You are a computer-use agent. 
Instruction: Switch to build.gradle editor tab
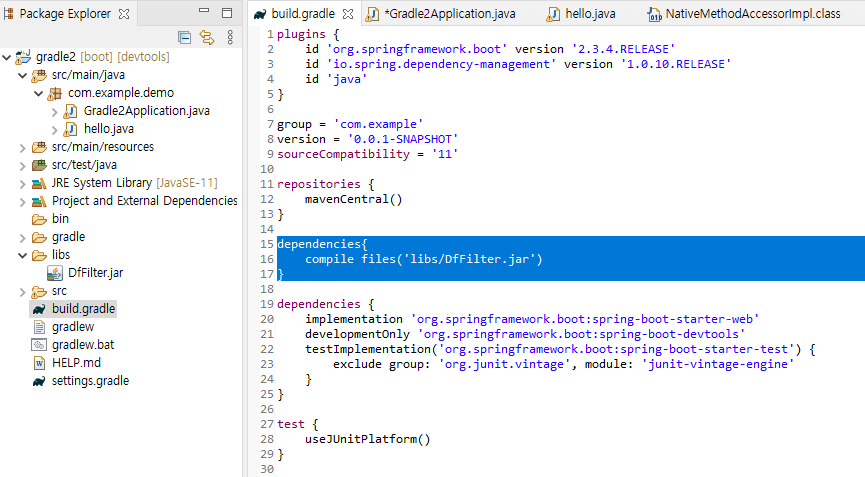(303, 14)
